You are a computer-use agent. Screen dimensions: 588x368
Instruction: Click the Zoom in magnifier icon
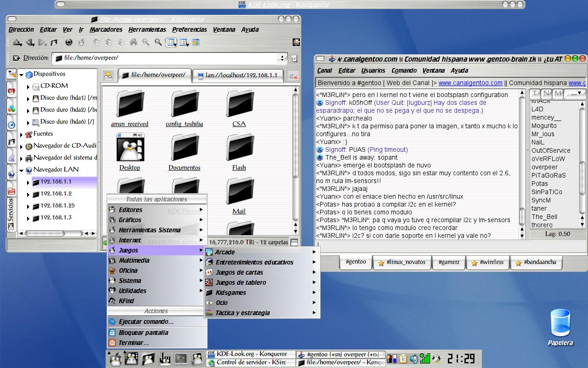pyautogui.click(x=146, y=42)
